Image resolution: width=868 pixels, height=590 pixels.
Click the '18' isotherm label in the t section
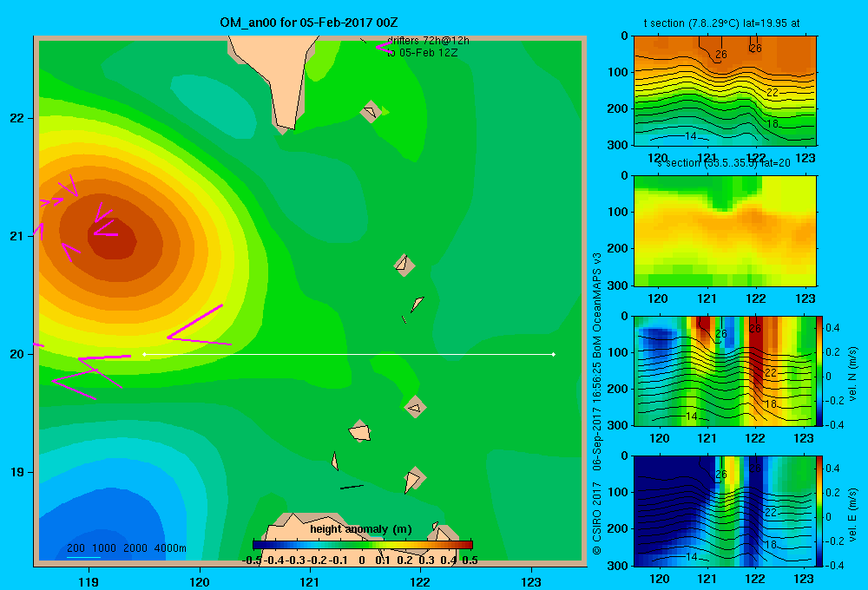[x=772, y=123]
